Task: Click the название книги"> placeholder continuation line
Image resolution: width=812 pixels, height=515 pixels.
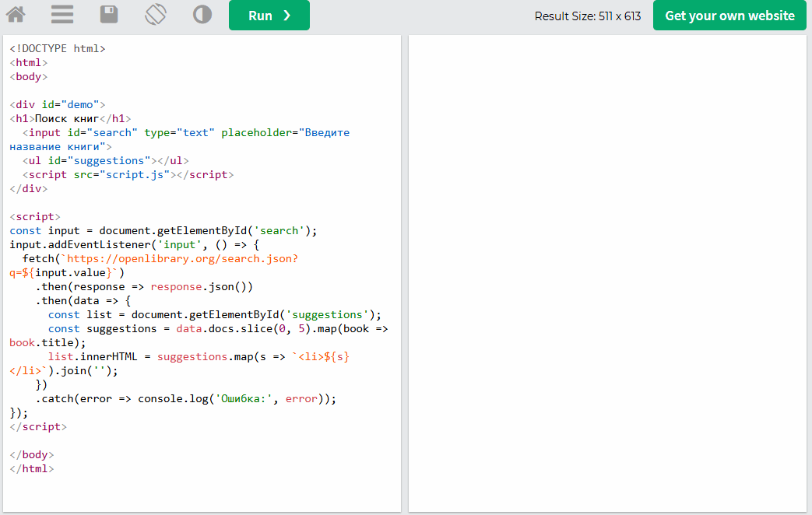Action: pyautogui.click(x=61, y=146)
